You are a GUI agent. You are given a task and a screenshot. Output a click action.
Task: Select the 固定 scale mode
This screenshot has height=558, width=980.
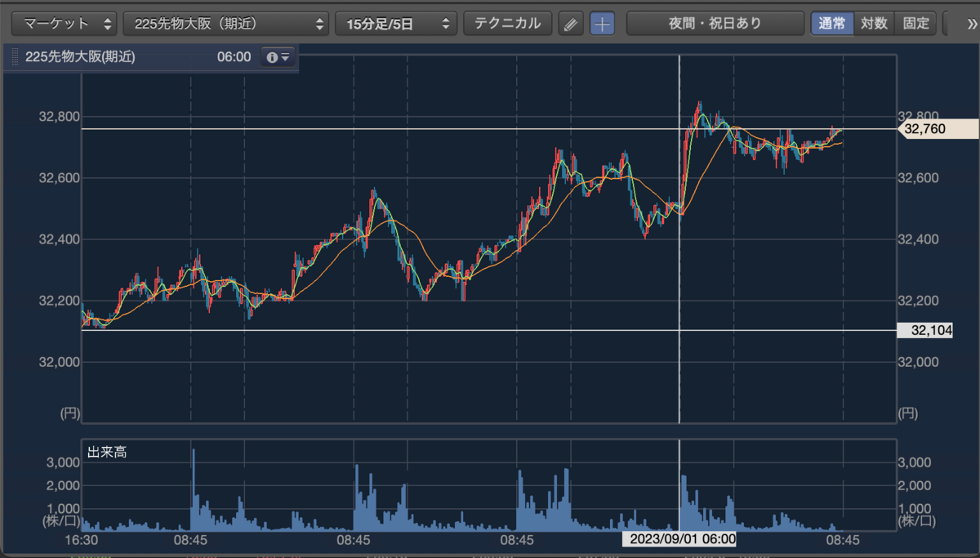(x=915, y=23)
